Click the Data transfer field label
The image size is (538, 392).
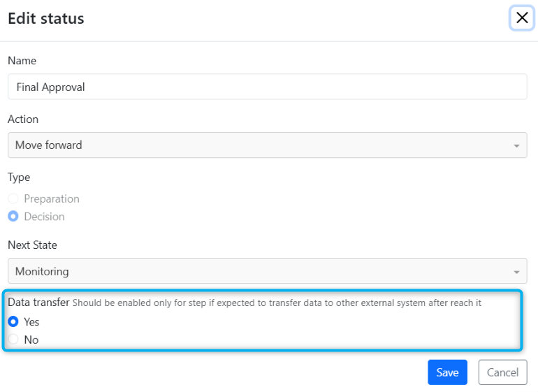tap(38, 303)
